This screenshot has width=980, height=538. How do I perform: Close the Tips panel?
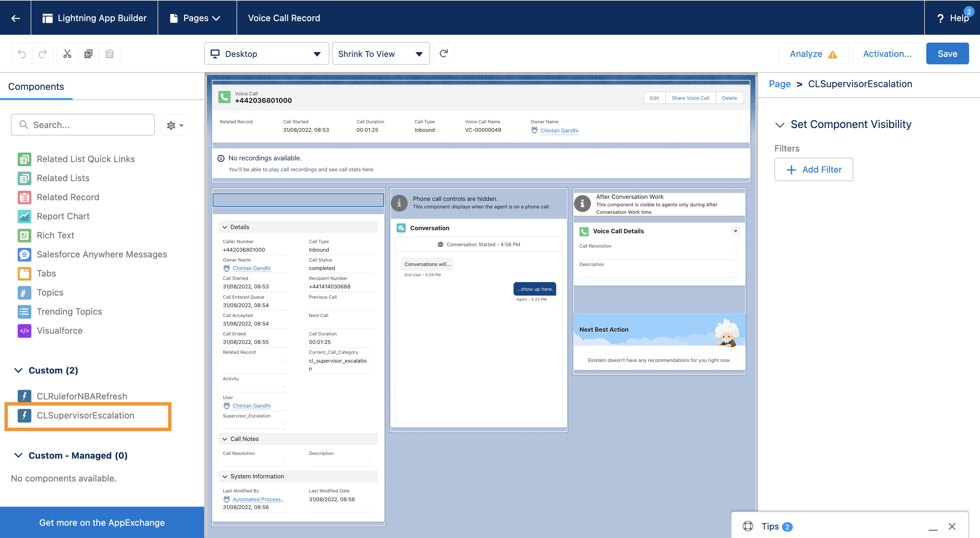(952, 526)
